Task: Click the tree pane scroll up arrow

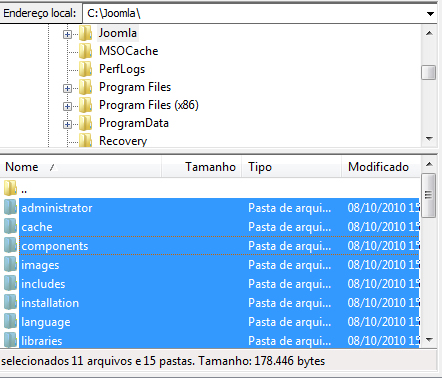Action: (429, 33)
